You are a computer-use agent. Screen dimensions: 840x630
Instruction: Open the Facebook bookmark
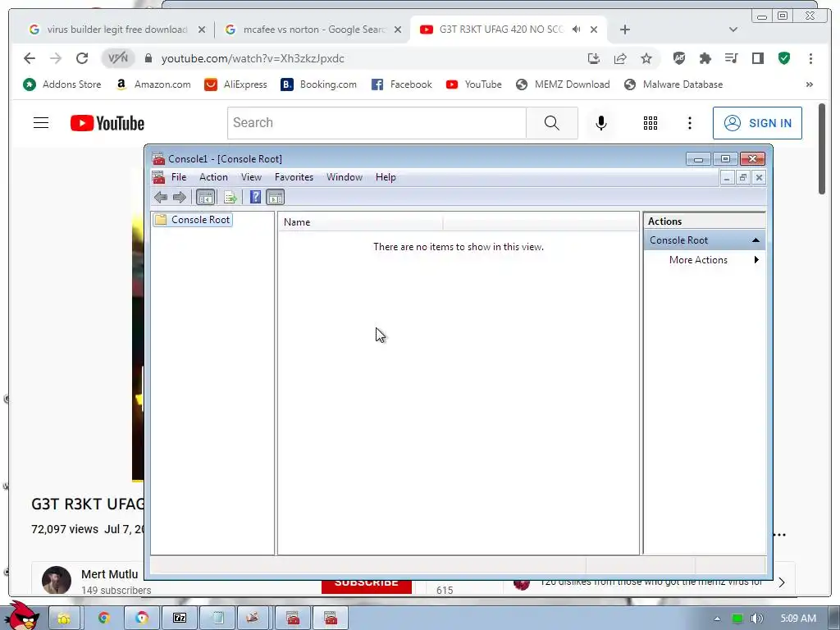(402, 84)
